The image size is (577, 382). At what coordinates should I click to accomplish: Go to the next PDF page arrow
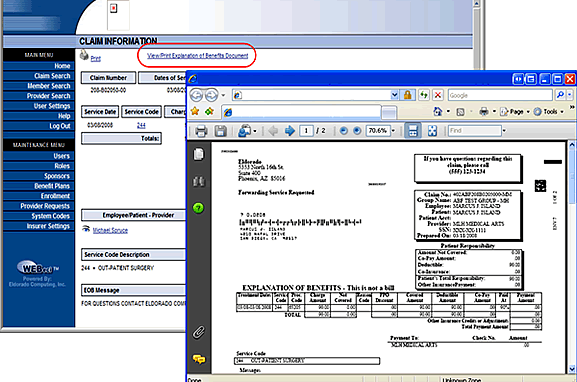point(290,131)
